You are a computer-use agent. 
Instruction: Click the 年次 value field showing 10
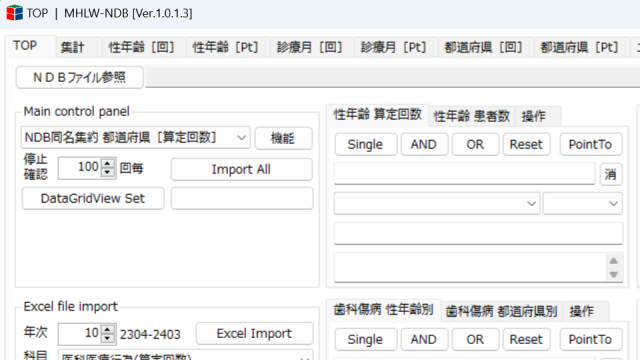pyautogui.click(x=80, y=333)
